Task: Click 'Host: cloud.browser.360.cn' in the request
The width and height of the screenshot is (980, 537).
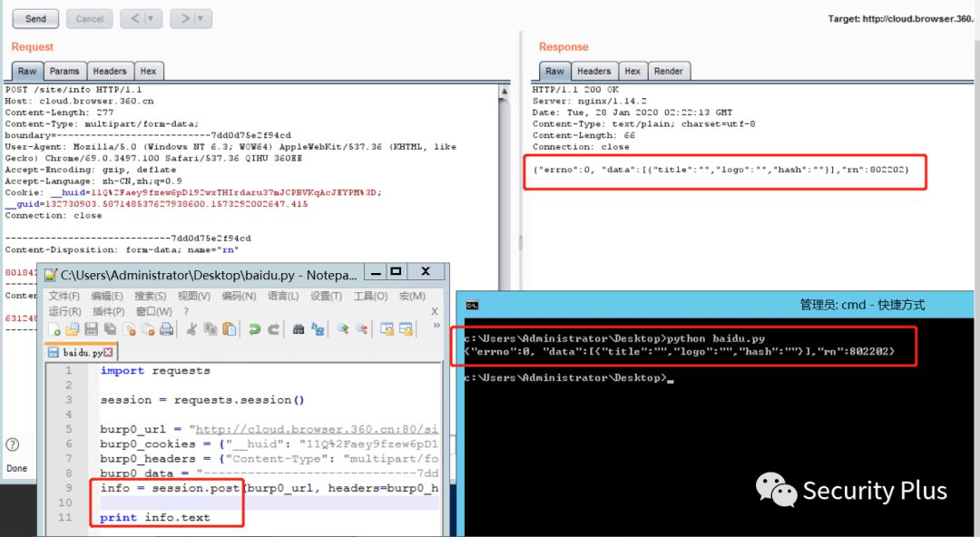Action: pos(79,101)
